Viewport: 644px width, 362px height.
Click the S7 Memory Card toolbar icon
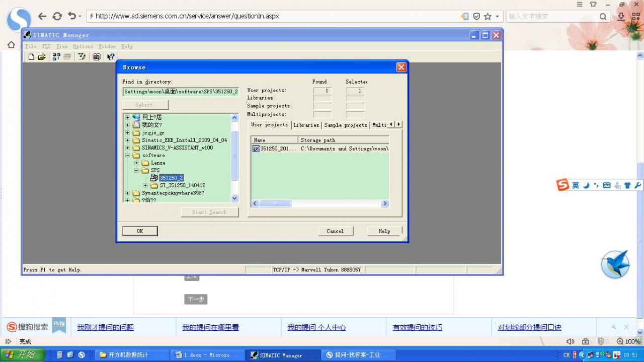[x=67, y=57]
